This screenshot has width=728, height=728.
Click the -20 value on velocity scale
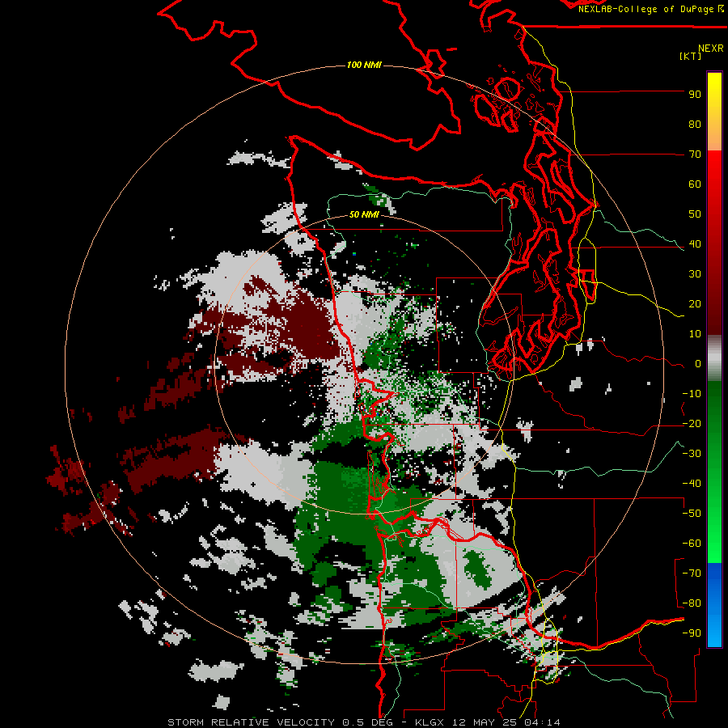(692, 424)
